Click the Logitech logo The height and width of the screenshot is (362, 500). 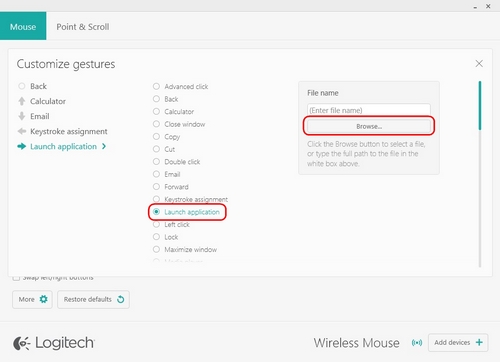[54, 343]
